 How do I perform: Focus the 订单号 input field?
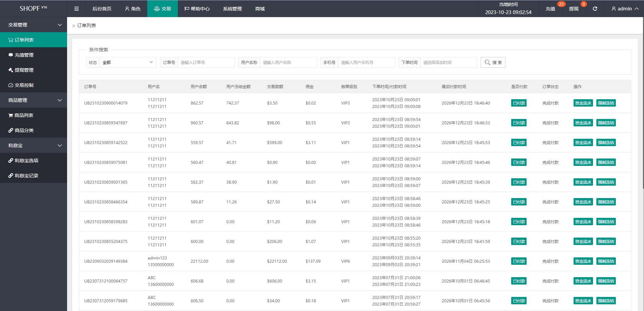206,62
